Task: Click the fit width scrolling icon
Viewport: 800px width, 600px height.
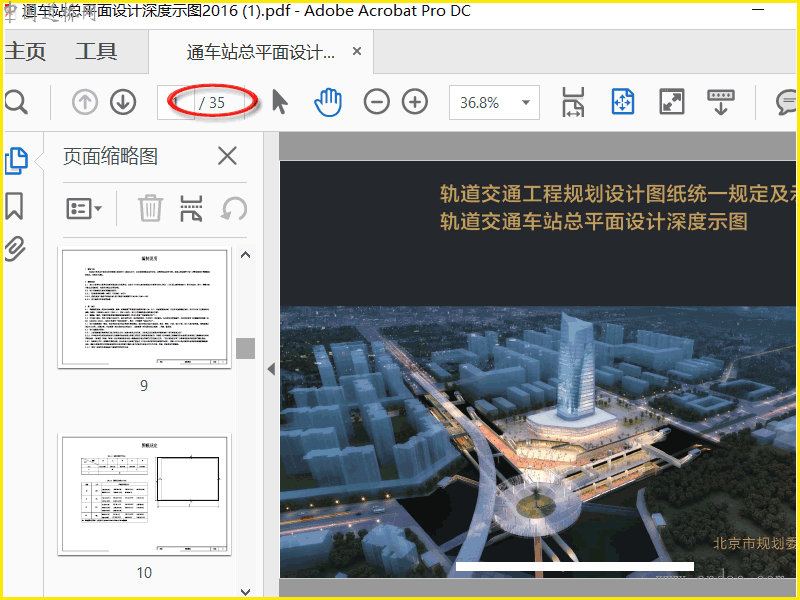Action: pyautogui.click(x=573, y=102)
